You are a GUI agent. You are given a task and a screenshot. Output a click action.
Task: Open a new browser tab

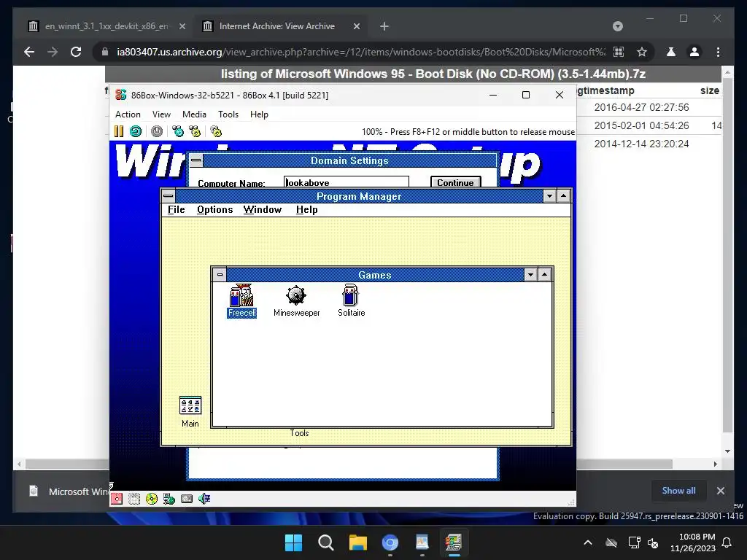point(384,26)
